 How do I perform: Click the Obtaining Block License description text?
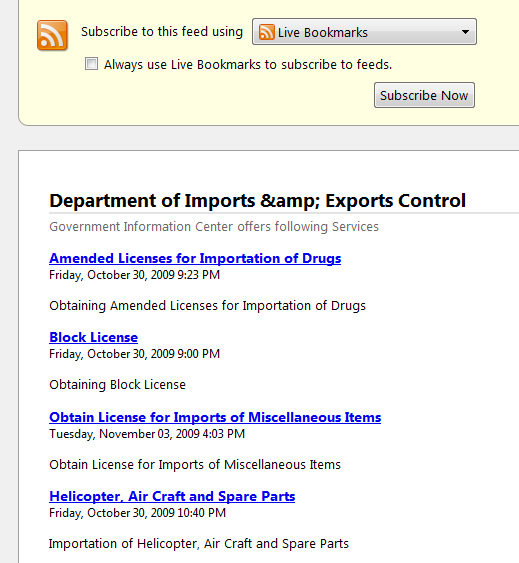(117, 385)
